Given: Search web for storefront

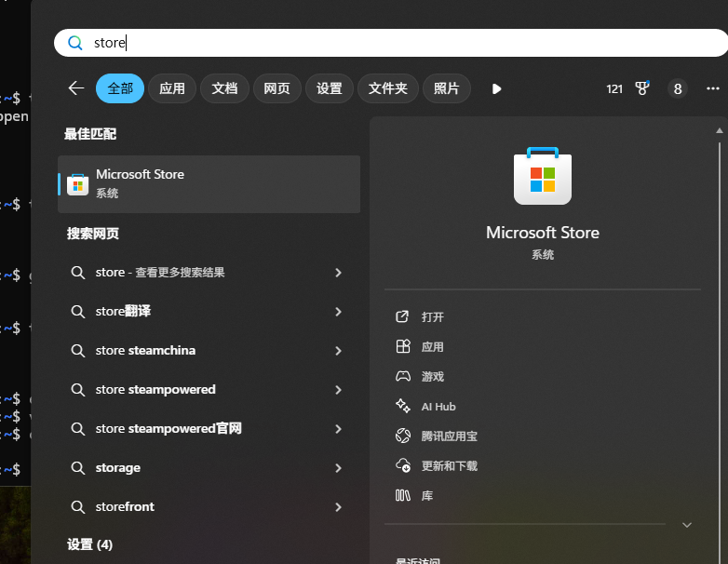Looking at the screenshot, I should point(125,506).
